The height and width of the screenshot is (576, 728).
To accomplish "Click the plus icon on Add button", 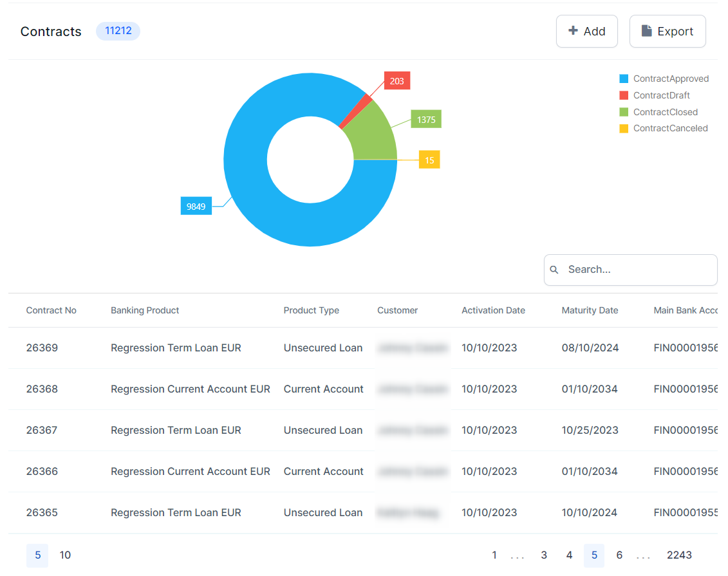I will (x=573, y=31).
